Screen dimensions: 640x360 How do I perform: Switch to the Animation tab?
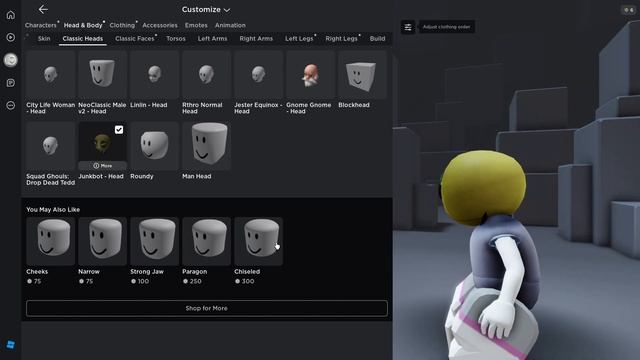point(230,25)
